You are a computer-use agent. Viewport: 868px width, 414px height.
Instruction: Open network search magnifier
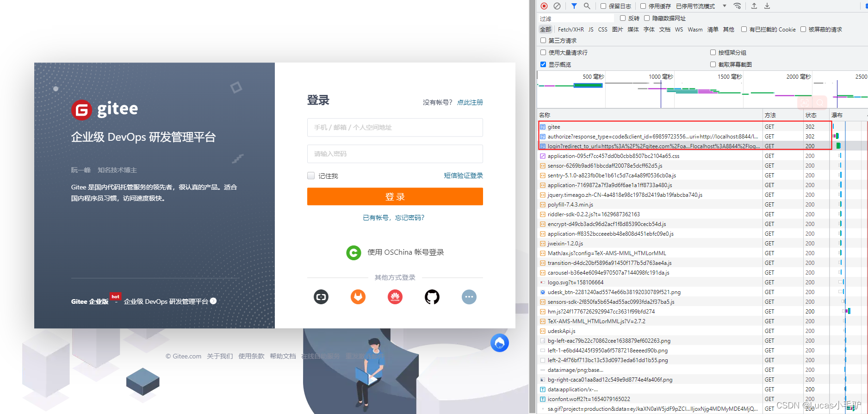tap(587, 6)
